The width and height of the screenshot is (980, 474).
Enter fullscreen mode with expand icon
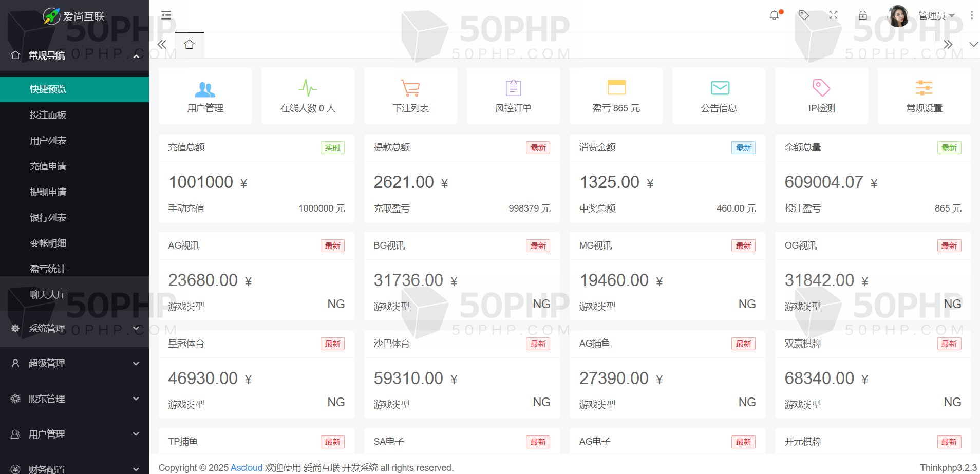pyautogui.click(x=833, y=15)
